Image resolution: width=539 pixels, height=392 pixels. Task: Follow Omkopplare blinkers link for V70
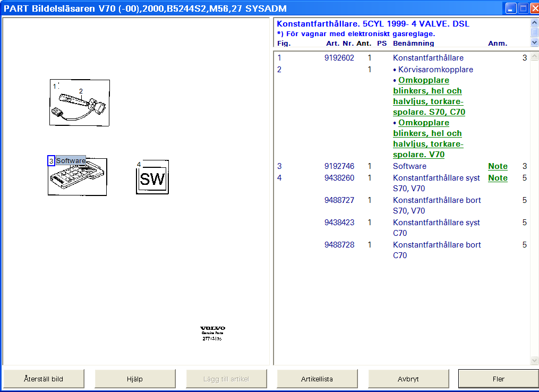click(x=429, y=139)
